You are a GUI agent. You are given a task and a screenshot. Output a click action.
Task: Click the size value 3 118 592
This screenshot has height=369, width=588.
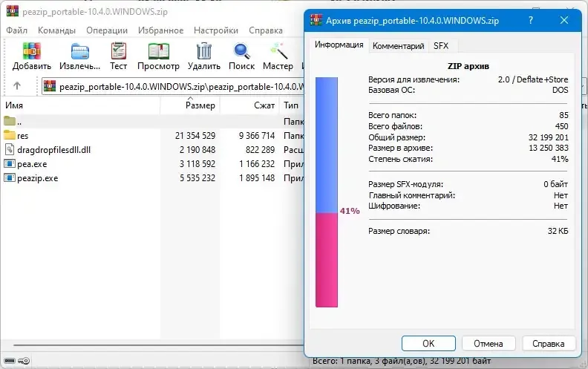point(197,164)
